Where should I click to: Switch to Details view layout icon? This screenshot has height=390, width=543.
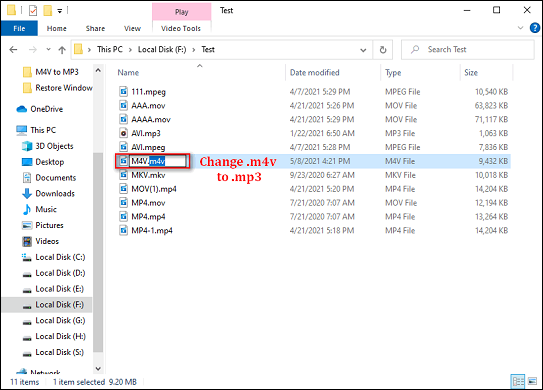tap(518, 382)
